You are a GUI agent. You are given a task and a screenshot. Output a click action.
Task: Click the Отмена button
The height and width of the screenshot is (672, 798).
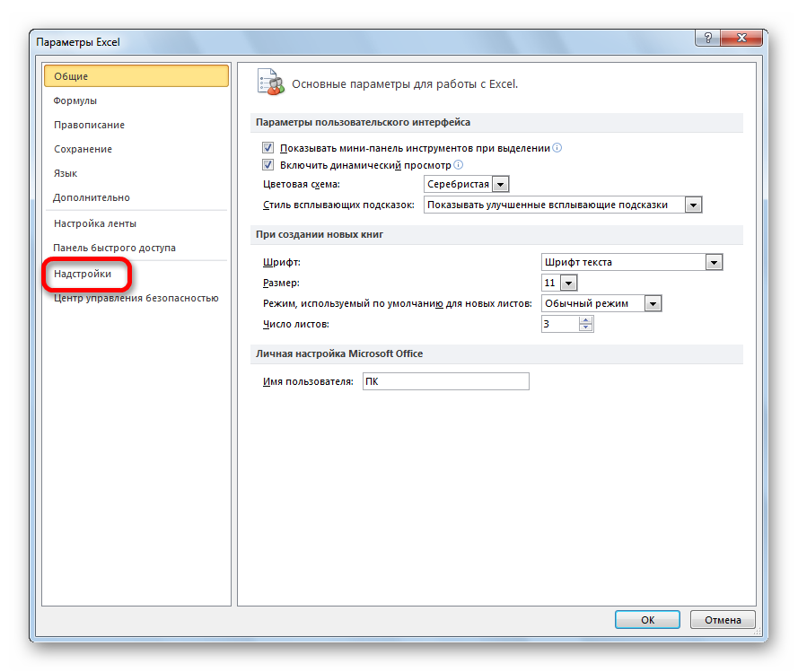point(723,620)
